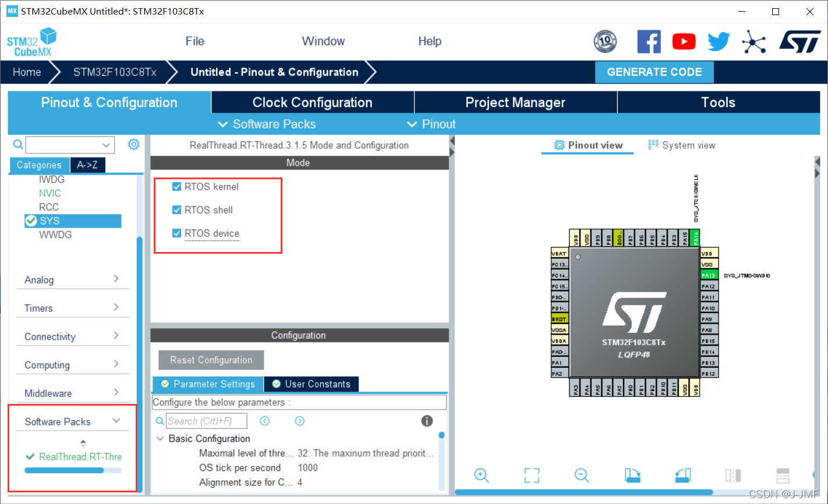
Task: Open the Twitter bird icon link
Action: coord(719,41)
